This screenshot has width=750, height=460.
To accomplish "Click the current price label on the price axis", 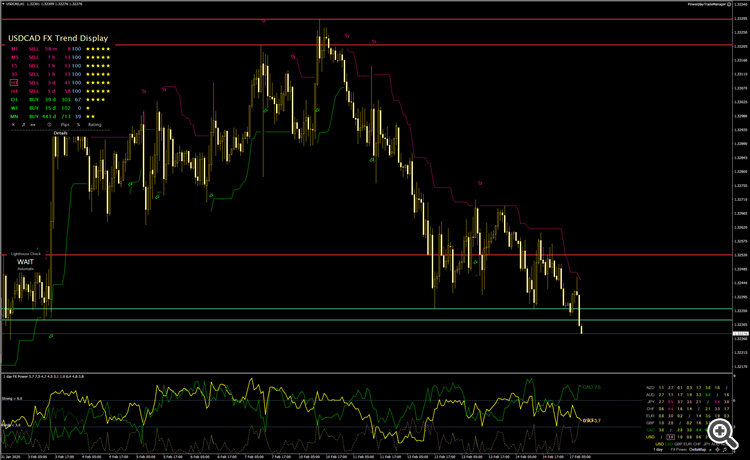I will click(x=740, y=334).
